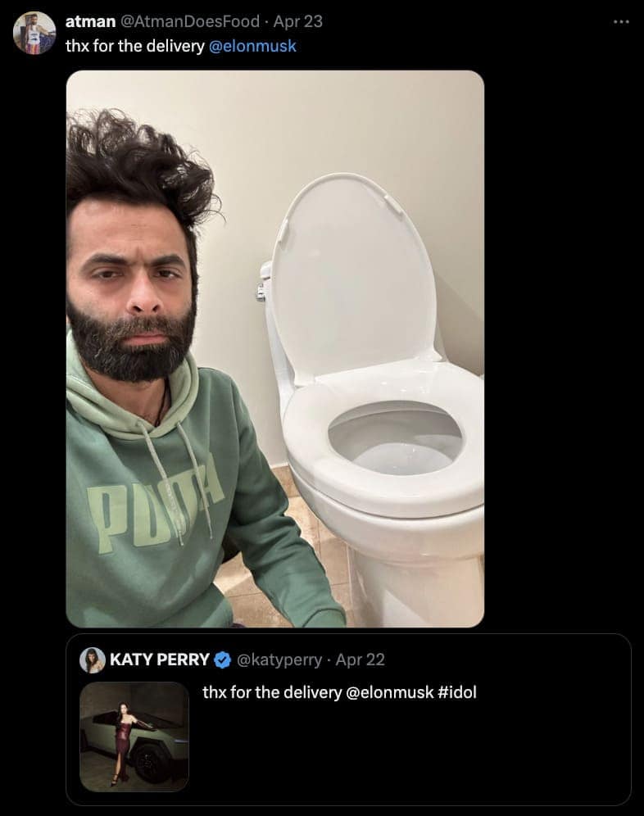Open atman's profile avatar
The image size is (644, 816).
pos(34,32)
